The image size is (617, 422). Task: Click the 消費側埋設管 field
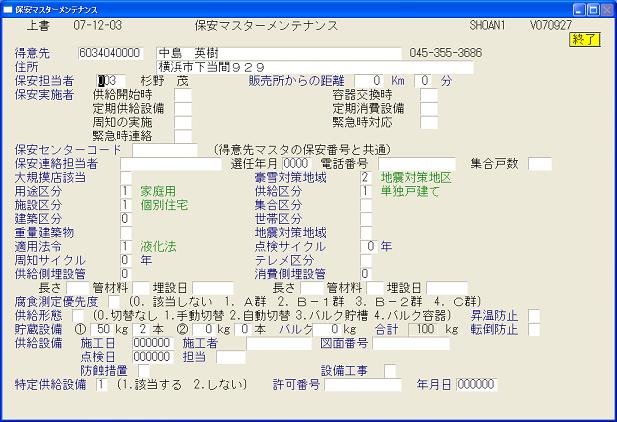tap(366, 274)
